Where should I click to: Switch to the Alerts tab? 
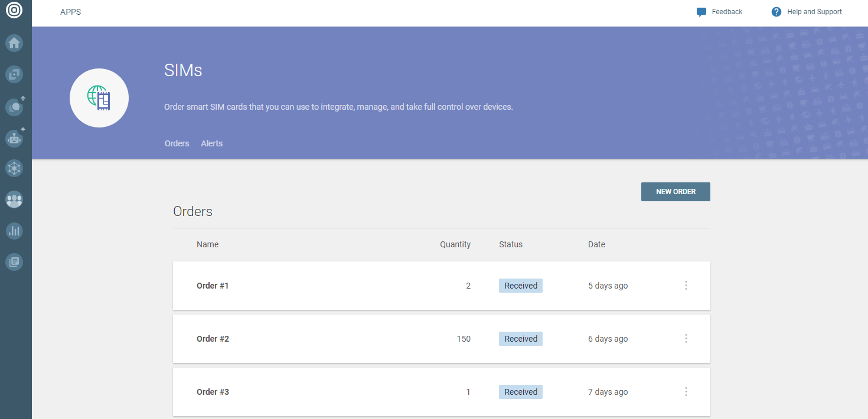pyautogui.click(x=211, y=143)
